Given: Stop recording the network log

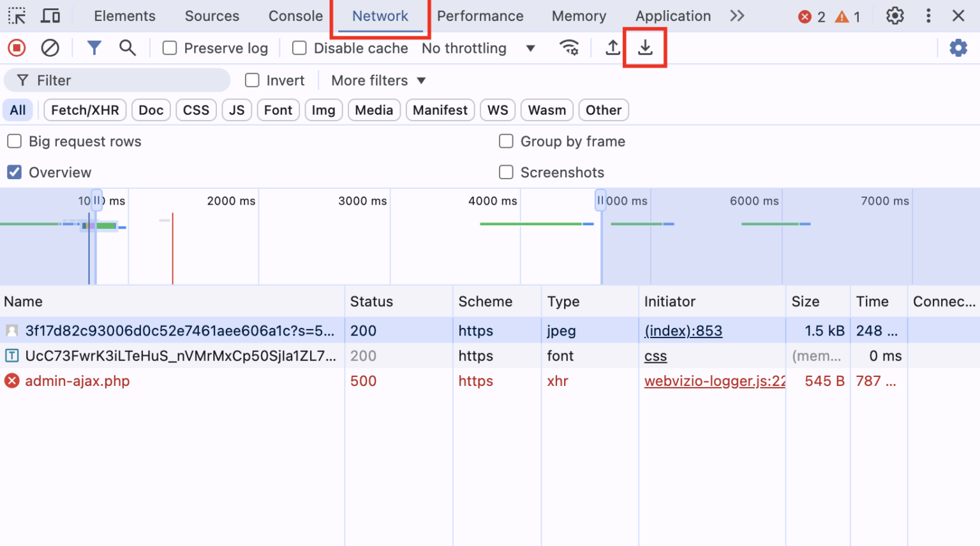Looking at the screenshot, I should coord(17,47).
